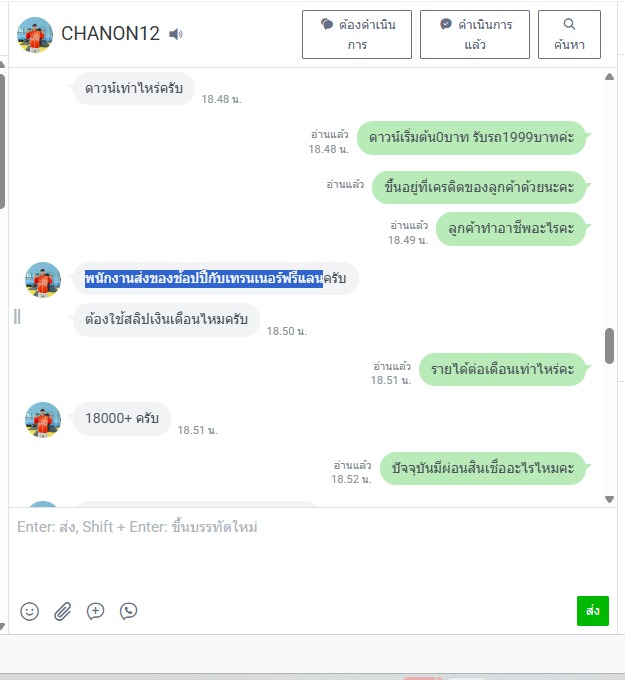625x680 pixels.
Task: Click sender avatar next to 18000+ message
Action: click(43, 420)
